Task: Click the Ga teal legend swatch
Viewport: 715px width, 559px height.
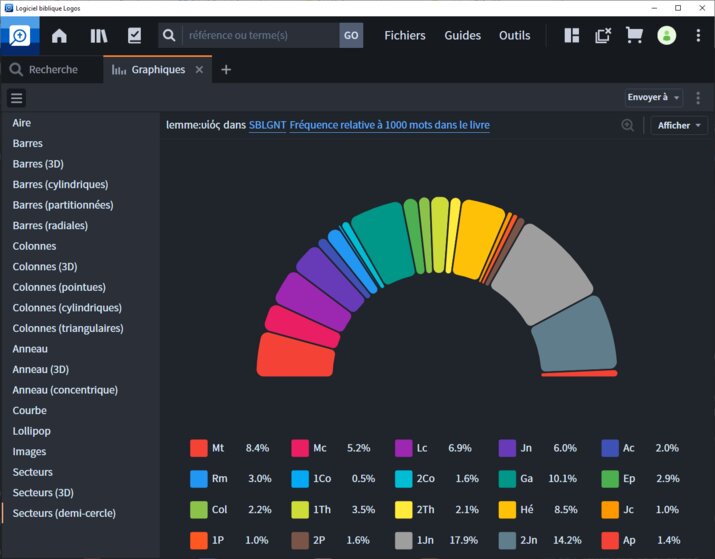Action: tap(507, 479)
